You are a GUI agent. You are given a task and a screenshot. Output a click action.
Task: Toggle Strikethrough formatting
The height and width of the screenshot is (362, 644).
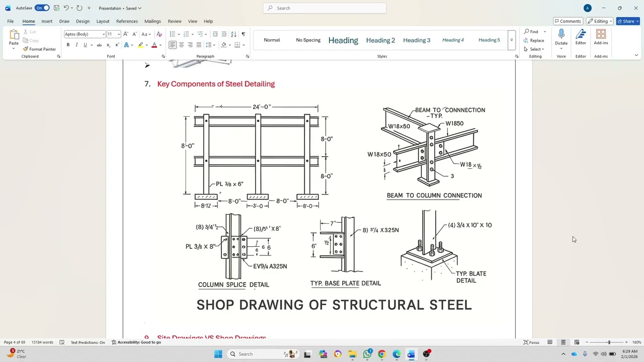tap(99, 45)
